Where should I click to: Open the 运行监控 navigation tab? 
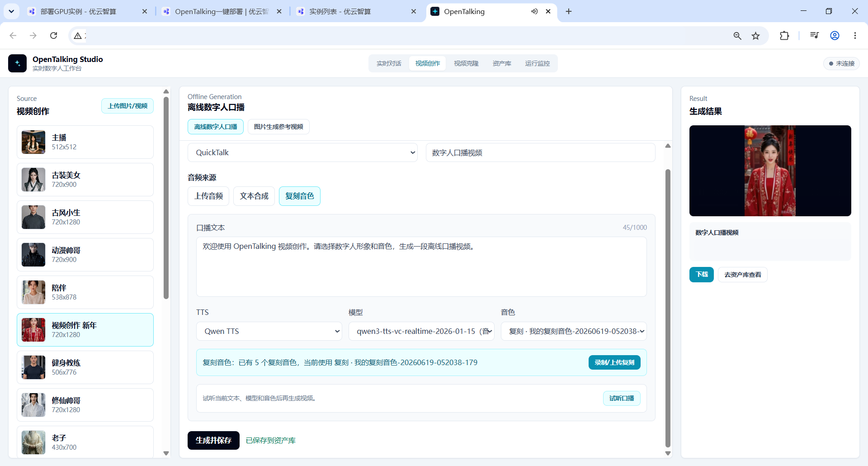click(x=538, y=63)
